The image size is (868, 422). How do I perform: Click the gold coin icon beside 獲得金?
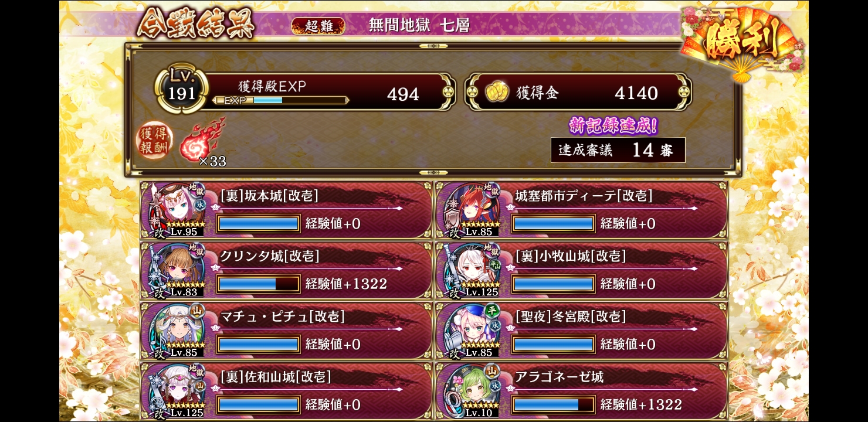(x=497, y=93)
